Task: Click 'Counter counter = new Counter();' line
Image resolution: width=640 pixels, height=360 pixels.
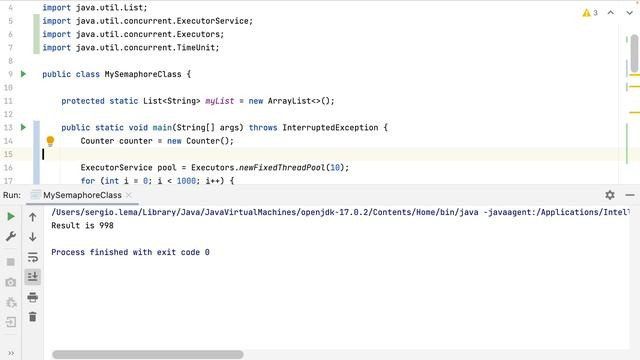Action: 157,141
